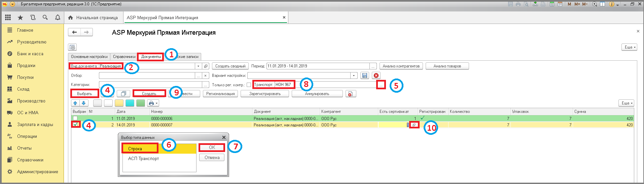
Task: Delete settings variant with red cross icon
Action: pos(376,75)
